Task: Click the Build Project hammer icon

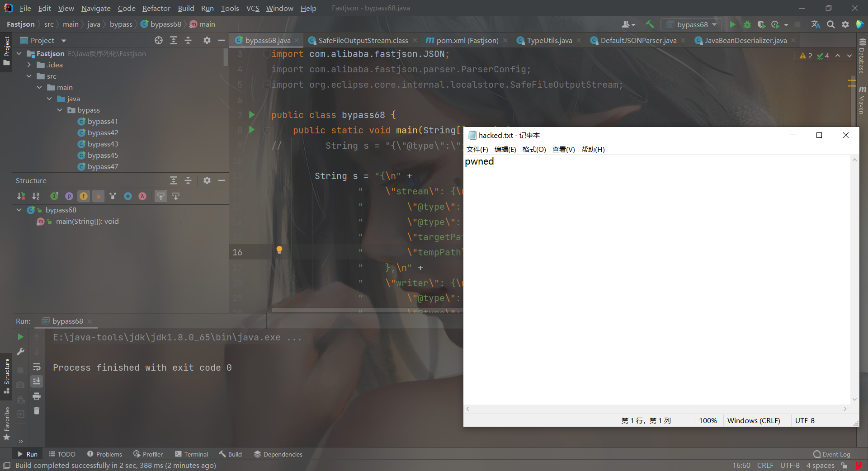Action: pyautogui.click(x=650, y=24)
